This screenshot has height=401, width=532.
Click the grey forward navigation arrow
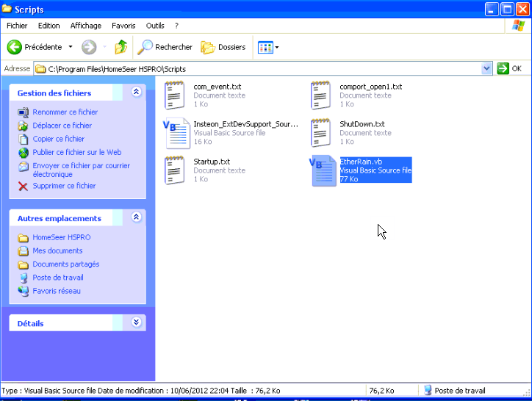click(89, 47)
